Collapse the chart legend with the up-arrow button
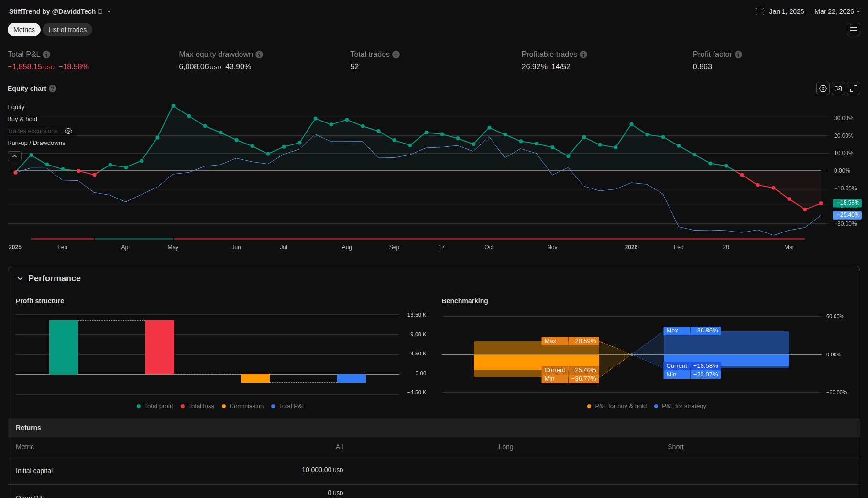This screenshot has width=868, height=498. pos(14,156)
